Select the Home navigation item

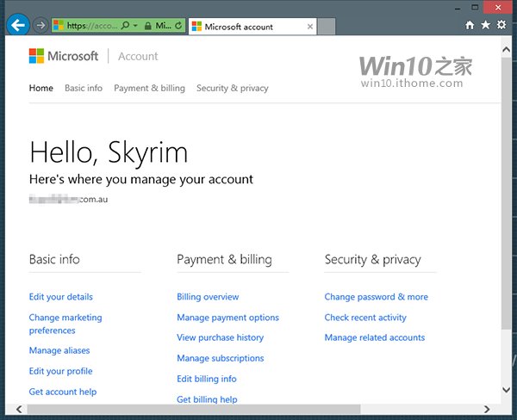point(41,88)
